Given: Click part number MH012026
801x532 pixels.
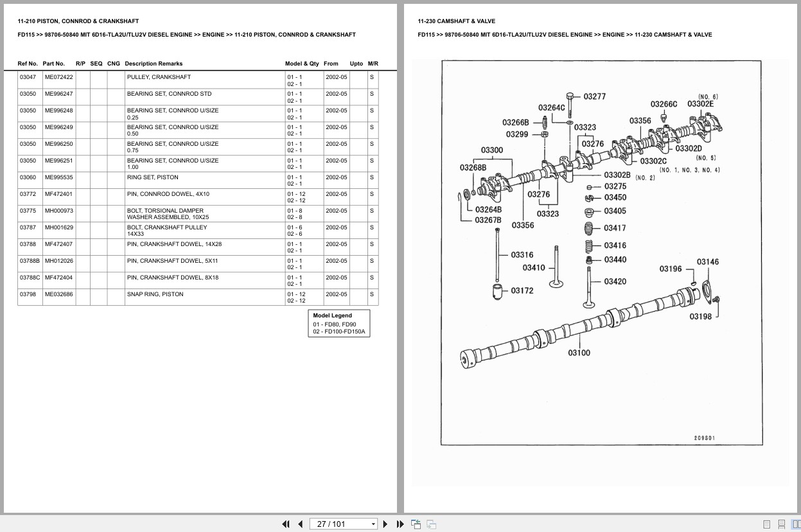Looking at the screenshot, I should coord(59,261).
